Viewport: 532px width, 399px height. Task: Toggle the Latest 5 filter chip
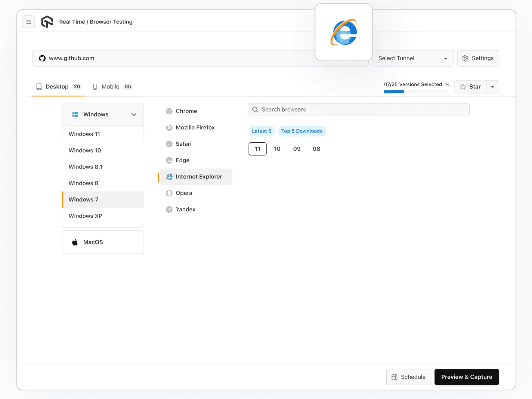[x=262, y=131]
